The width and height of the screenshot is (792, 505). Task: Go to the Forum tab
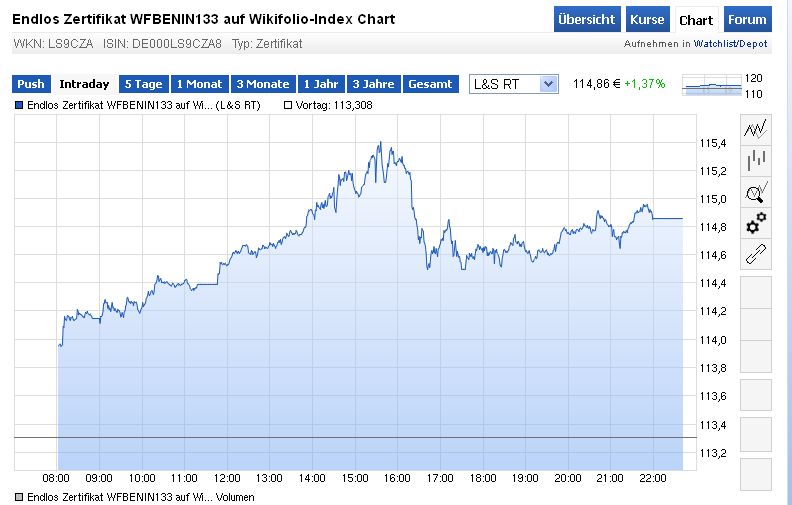(747, 20)
